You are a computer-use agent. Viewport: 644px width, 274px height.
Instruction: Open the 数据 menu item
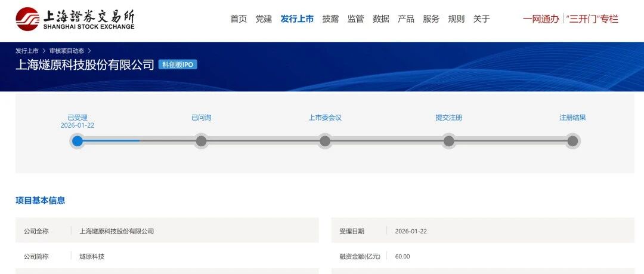[381, 19]
